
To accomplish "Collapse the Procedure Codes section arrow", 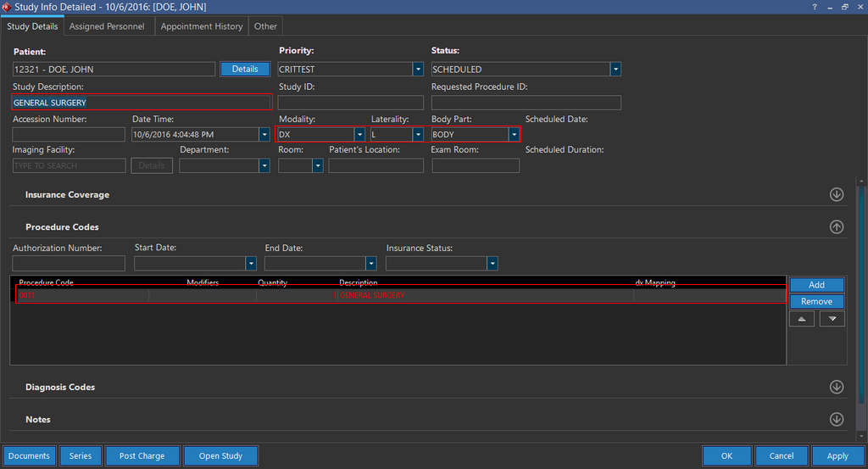I will pos(836,227).
